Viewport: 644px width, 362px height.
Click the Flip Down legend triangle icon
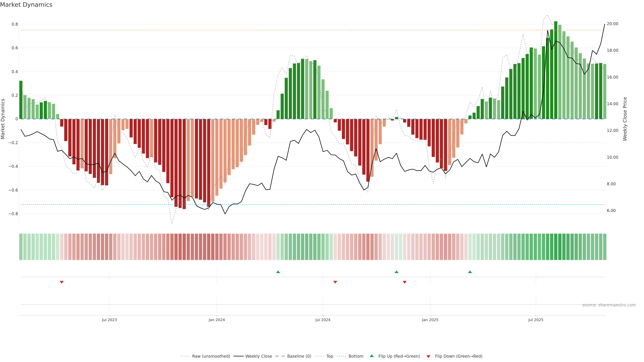pyautogui.click(x=428, y=356)
